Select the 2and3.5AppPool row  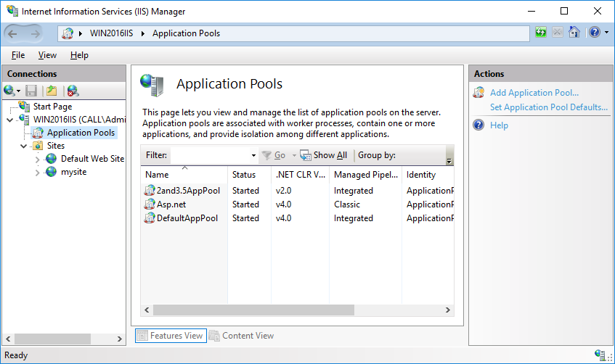click(297, 191)
